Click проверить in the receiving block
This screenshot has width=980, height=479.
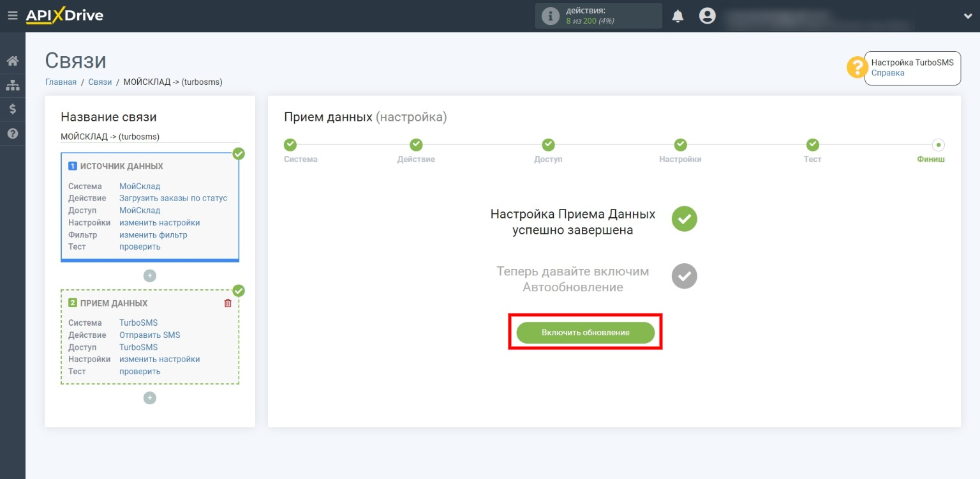[140, 371]
